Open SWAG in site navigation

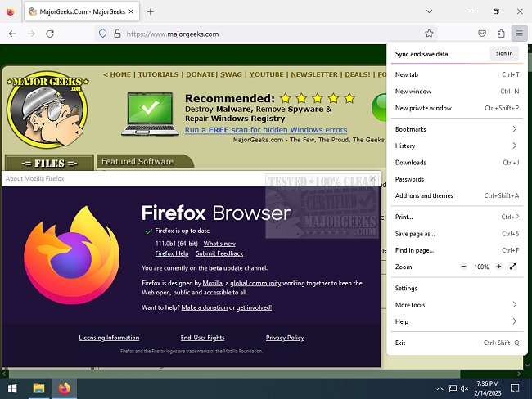[231, 74]
